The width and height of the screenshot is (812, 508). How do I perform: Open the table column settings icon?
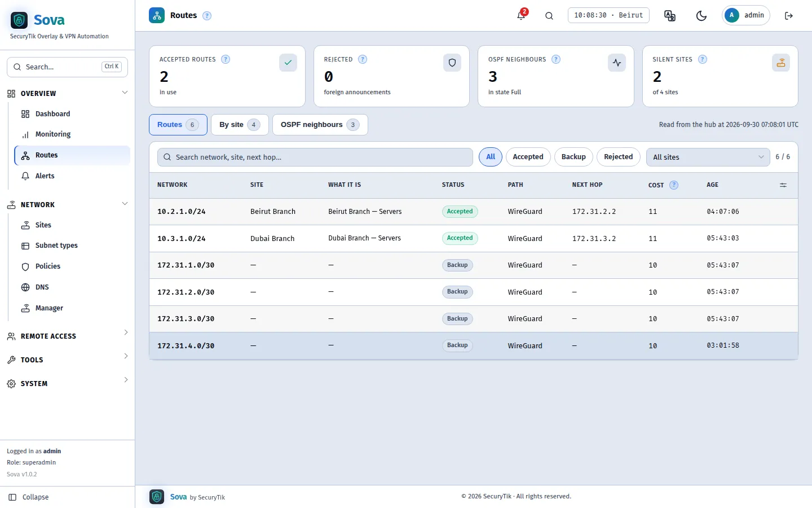click(783, 185)
